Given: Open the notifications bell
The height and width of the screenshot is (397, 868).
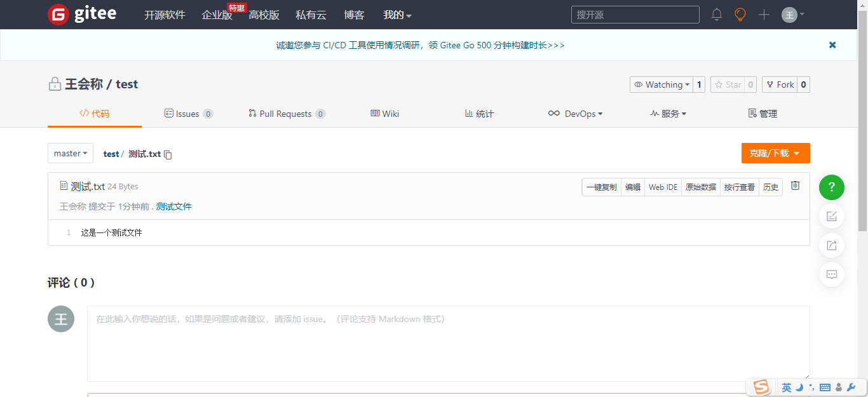Looking at the screenshot, I should pos(717,15).
